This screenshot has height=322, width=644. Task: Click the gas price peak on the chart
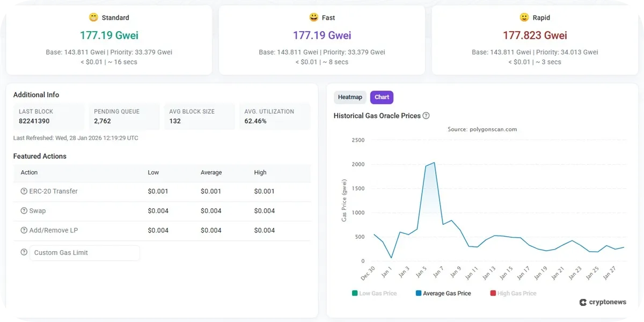click(x=434, y=163)
